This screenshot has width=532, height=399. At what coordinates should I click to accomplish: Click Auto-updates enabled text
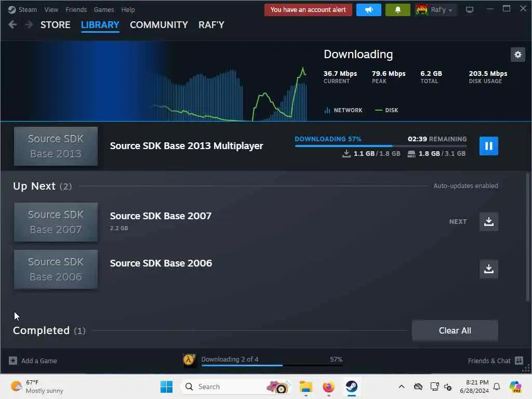pyautogui.click(x=465, y=186)
